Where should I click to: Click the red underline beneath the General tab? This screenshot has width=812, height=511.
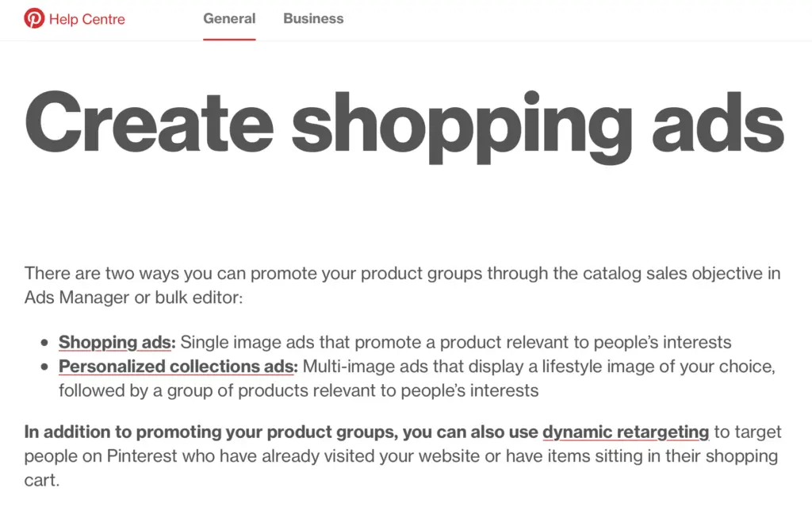click(x=229, y=39)
